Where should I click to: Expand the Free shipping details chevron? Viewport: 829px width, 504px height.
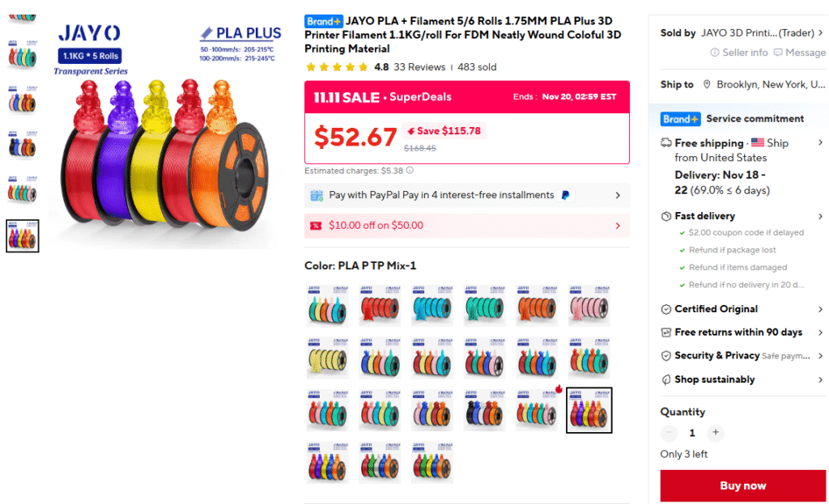820,142
